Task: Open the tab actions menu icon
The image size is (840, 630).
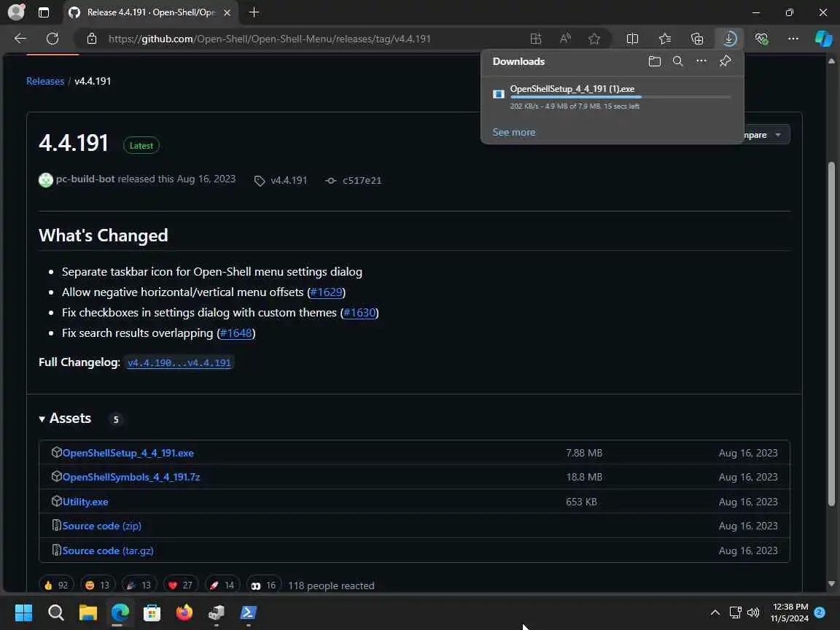Action: 44,12
